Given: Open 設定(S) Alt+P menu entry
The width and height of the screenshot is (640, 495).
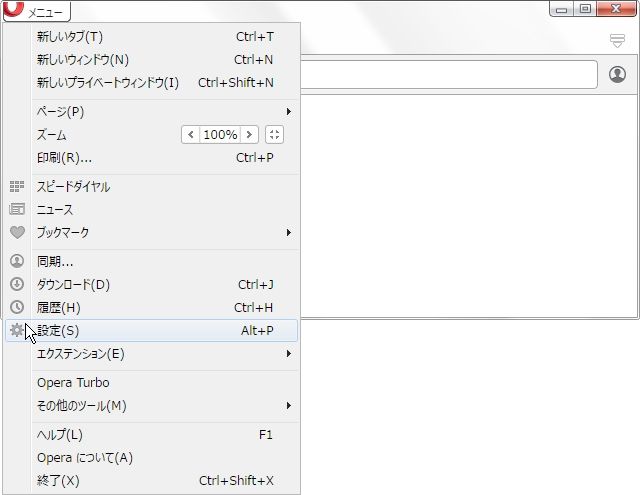Looking at the screenshot, I should [152, 331].
